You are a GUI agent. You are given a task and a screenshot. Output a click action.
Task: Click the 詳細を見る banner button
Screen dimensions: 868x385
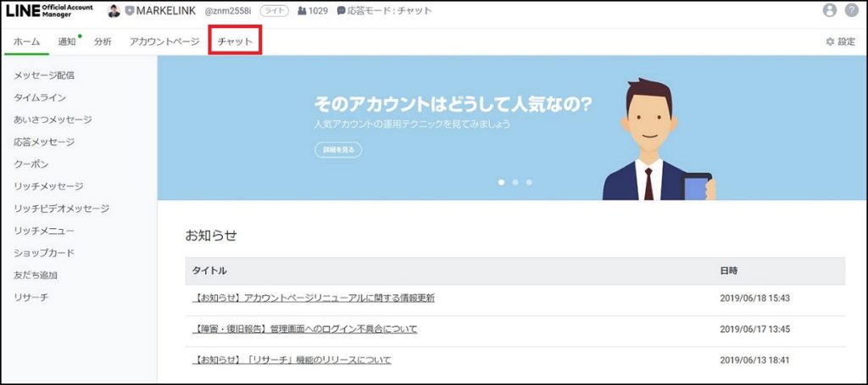337,149
